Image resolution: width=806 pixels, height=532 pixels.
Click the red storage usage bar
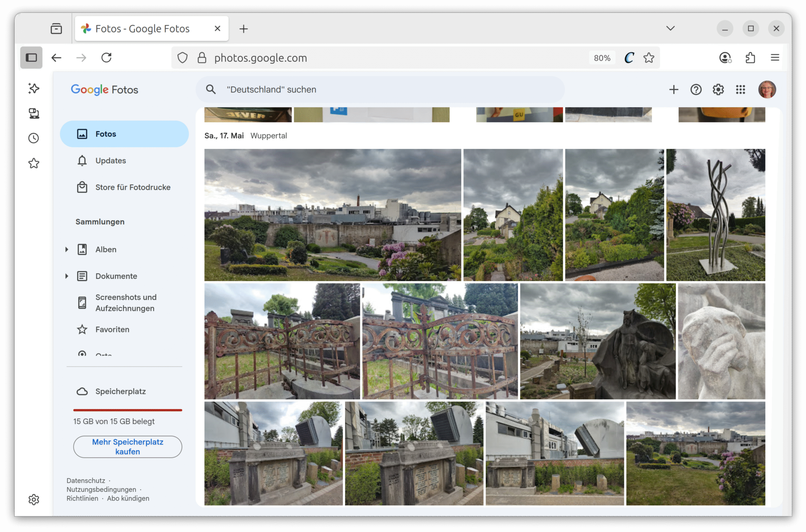click(x=128, y=410)
